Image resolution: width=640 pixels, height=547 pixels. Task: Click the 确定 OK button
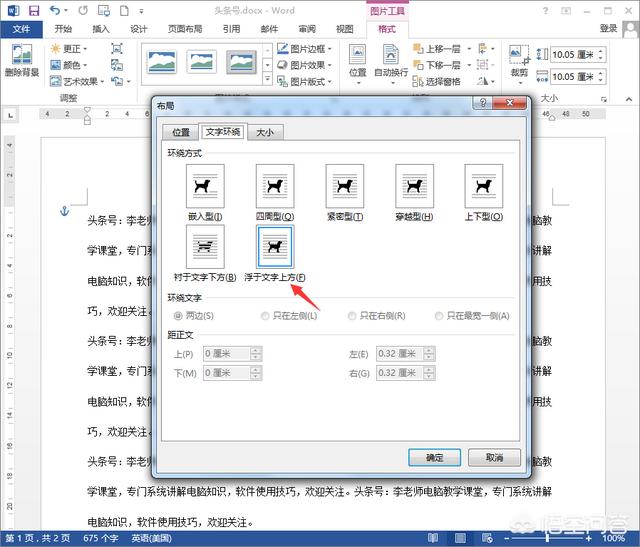point(435,458)
